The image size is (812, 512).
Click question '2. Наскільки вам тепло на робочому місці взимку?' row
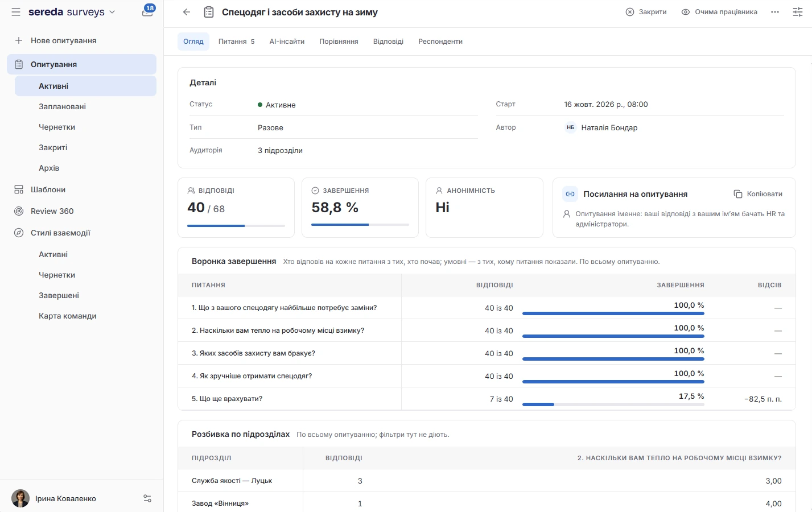487,331
